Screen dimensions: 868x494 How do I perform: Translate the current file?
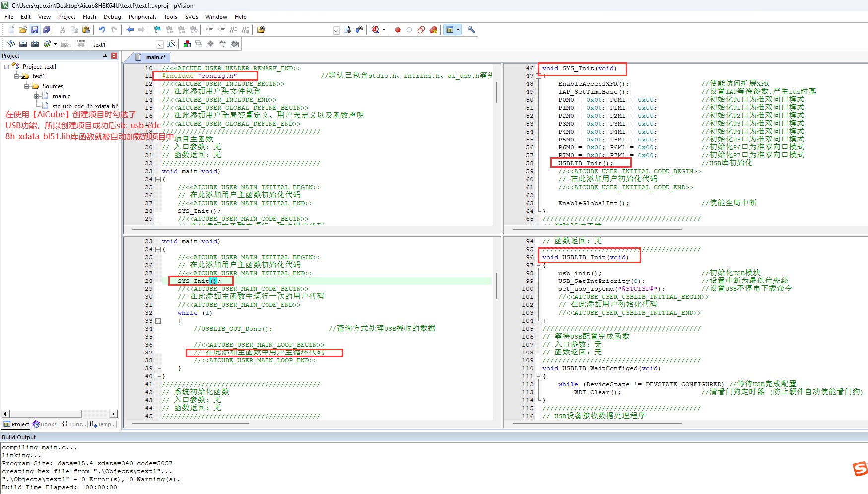[x=11, y=44]
